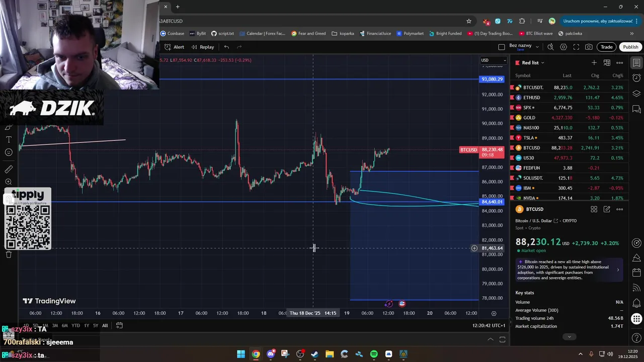Image resolution: width=644 pixels, height=362 pixels.
Task: Select the Measure ruler tool
Action: (x=9, y=169)
